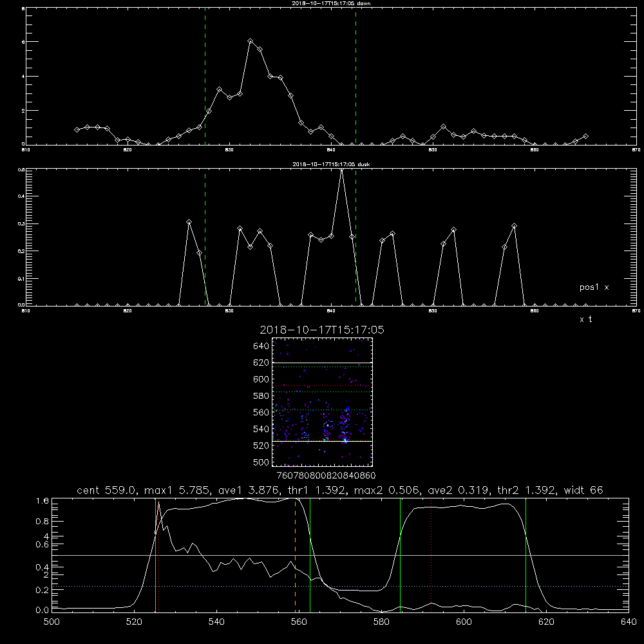Click the dawn plot title text
The height and width of the screenshot is (644, 644).
point(331,3)
